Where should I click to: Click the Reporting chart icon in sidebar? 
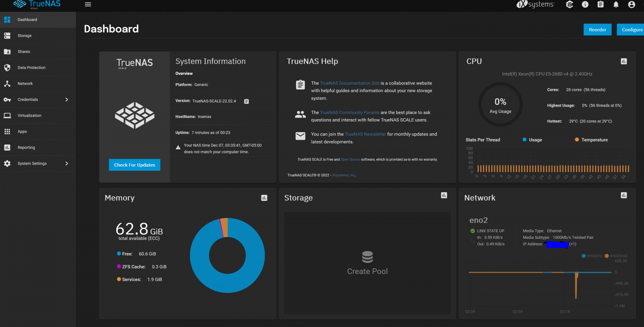tap(7, 148)
